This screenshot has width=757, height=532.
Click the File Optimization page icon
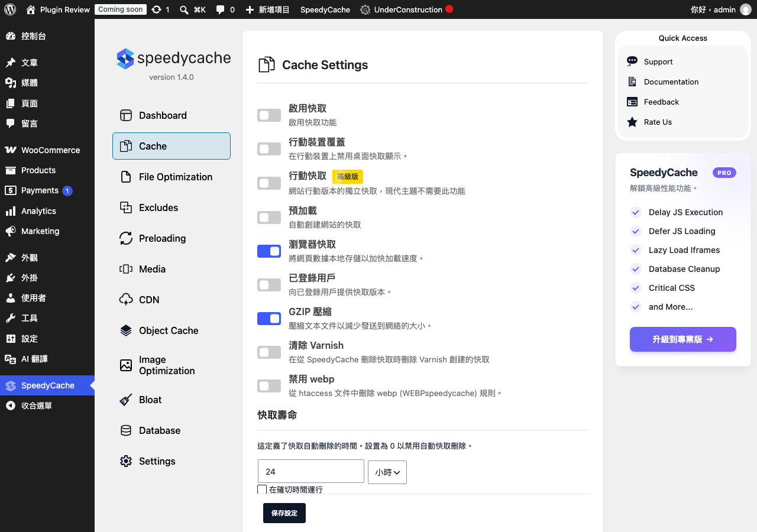(x=126, y=177)
